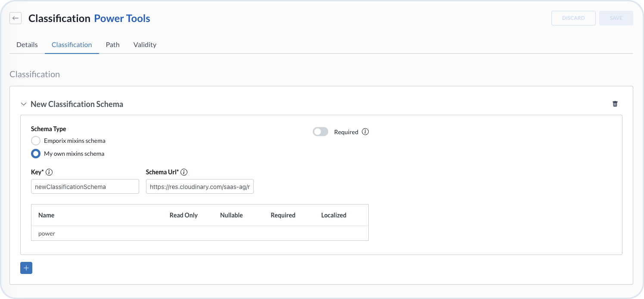Collapse the New Classification Schema section
Viewport: 644px width, 299px height.
(x=24, y=104)
